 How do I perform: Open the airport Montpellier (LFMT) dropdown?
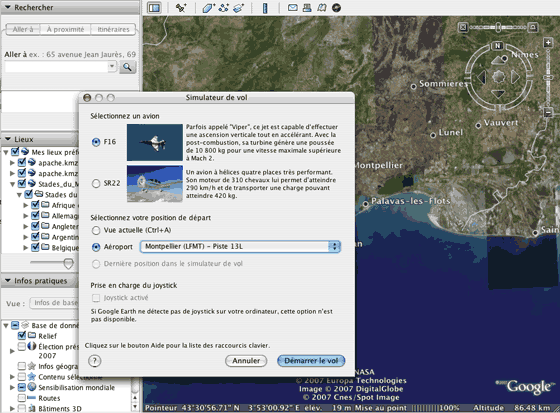[x=240, y=247]
